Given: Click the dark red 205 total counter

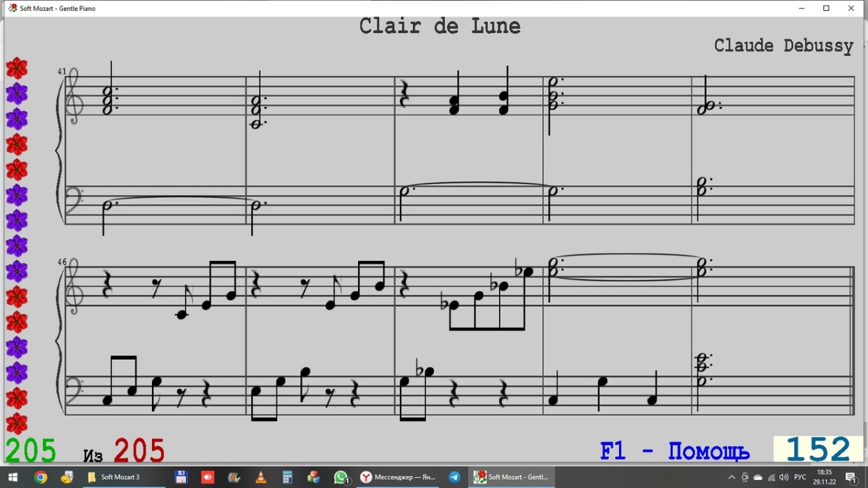Looking at the screenshot, I should pos(139,451).
